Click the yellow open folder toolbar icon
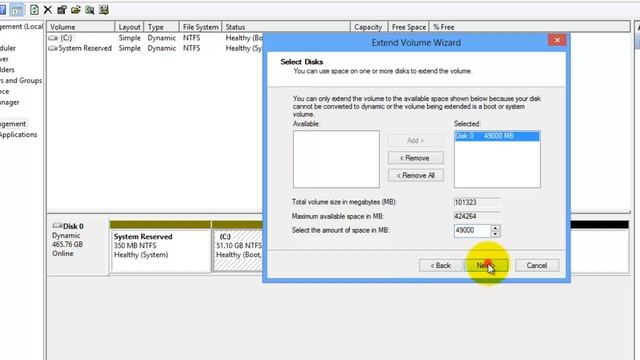 click(x=76, y=10)
